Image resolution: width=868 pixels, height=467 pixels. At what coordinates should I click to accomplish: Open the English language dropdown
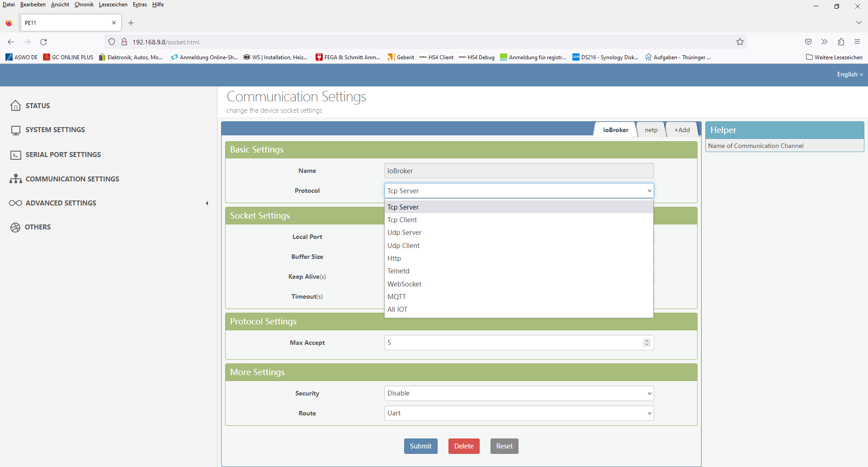click(x=850, y=75)
